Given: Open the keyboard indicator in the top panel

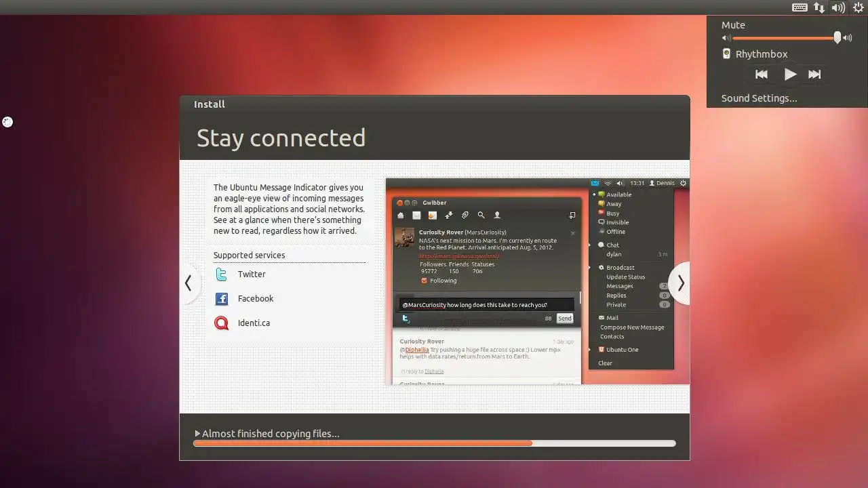Looking at the screenshot, I should coord(800,7).
